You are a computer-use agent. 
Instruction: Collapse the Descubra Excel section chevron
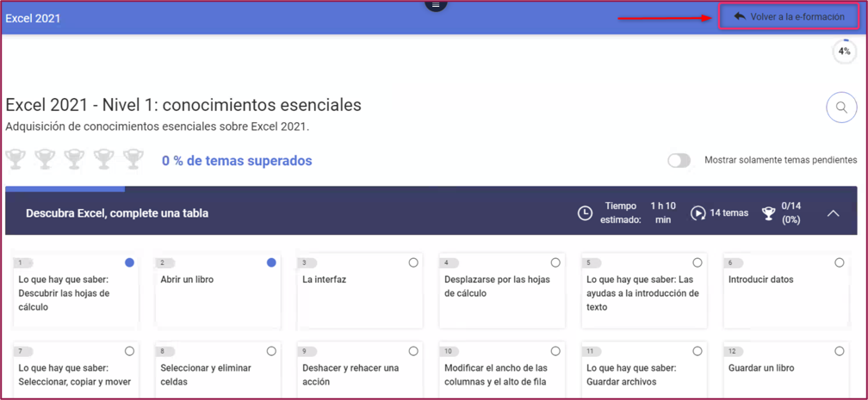click(834, 213)
